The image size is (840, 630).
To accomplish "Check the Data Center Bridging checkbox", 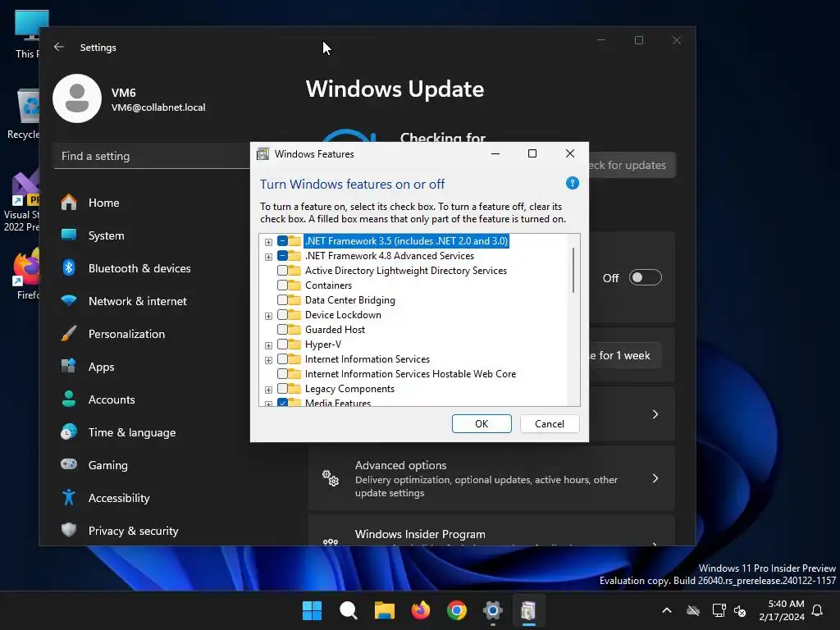I will 282,300.
